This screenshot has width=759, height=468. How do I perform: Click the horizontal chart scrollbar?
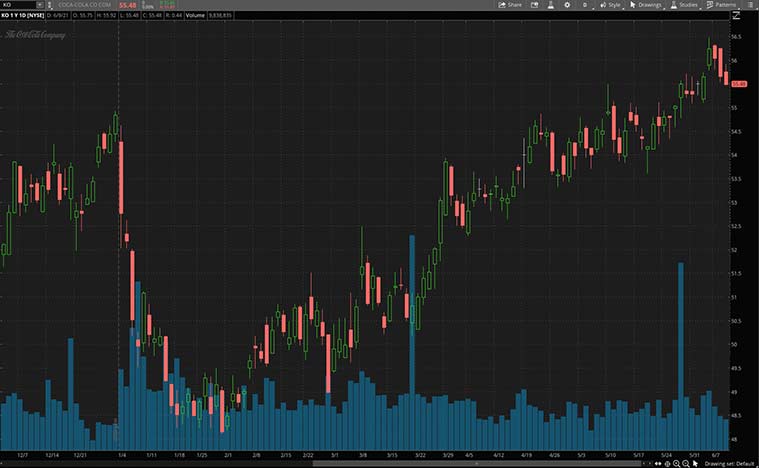click(x=400, y=464)
